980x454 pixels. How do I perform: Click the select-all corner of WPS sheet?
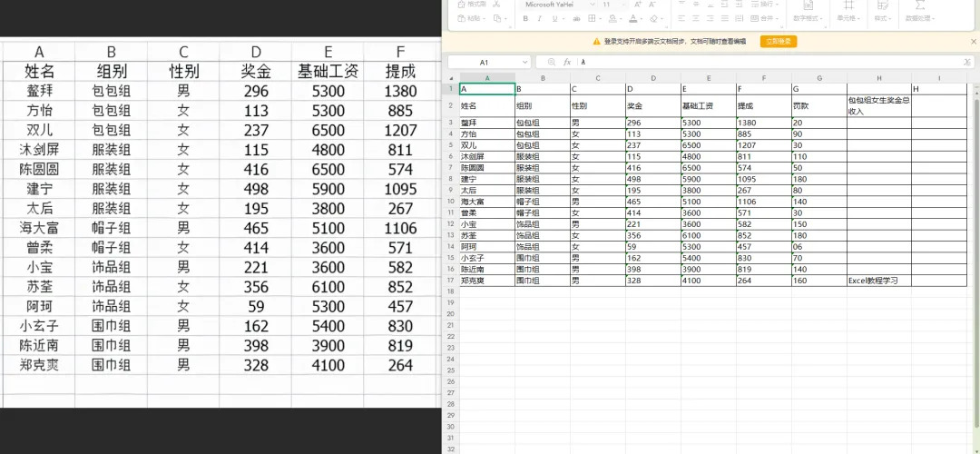[451, 78]
